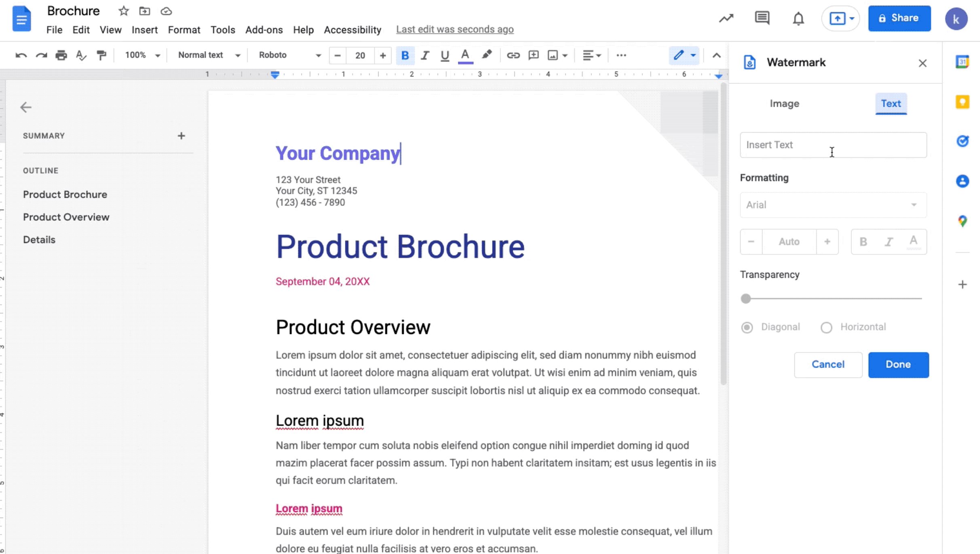Adjust the Transparency slider handle

coord(746,298)
